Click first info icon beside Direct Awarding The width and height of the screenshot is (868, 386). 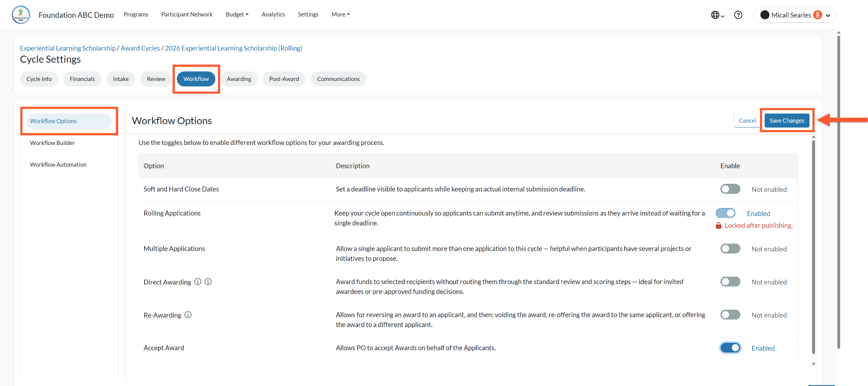point(198,282)
